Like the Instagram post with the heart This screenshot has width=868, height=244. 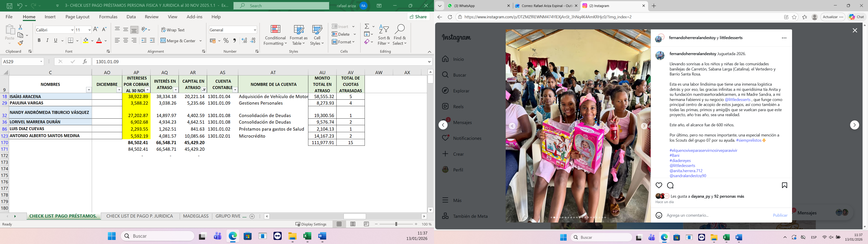(659, 185)
